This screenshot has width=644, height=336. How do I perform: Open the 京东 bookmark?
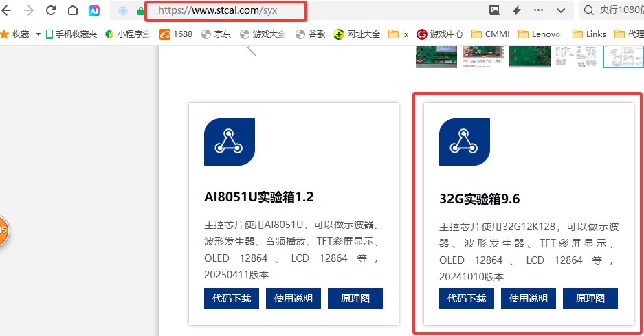pos(216,34)
